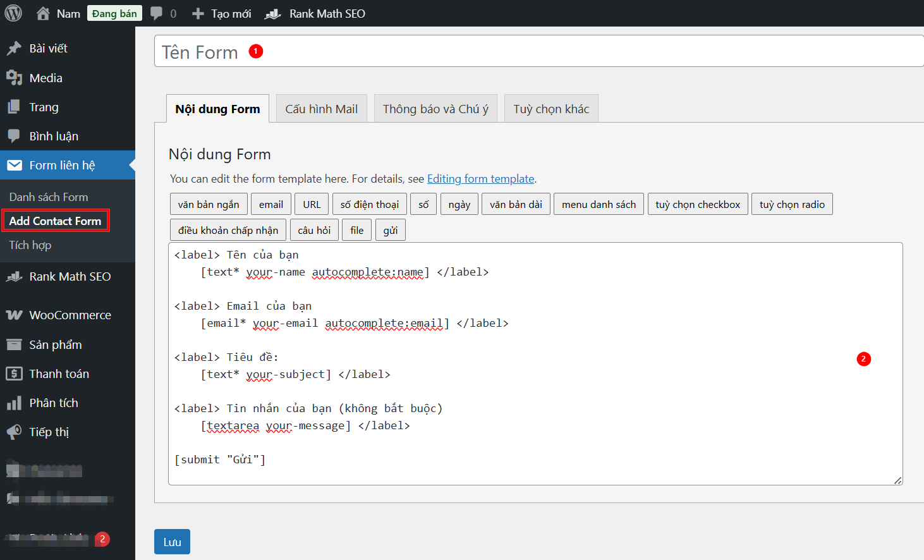Select Add Contact Form submenu item
The image size is (924, 560).
(x=55, y=221)
